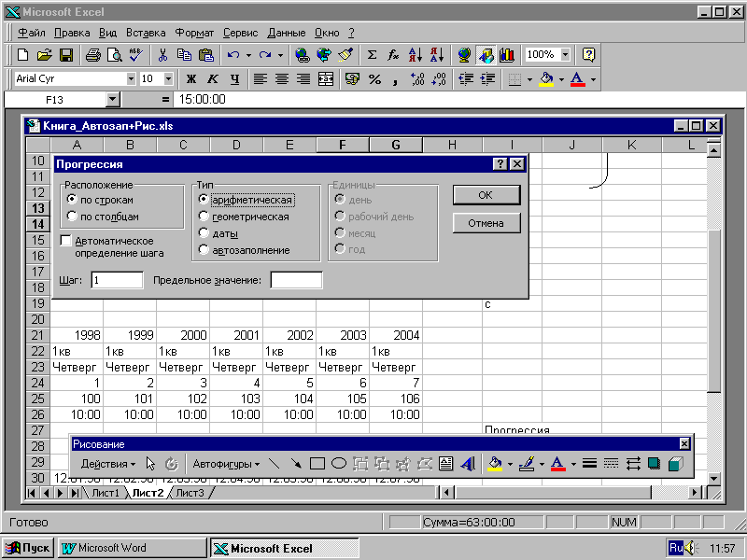Image resolution: width=747 pixels, height=560 pixels.
Task: Toggle Underline (Ч) formatting
Action: point(234,79)
